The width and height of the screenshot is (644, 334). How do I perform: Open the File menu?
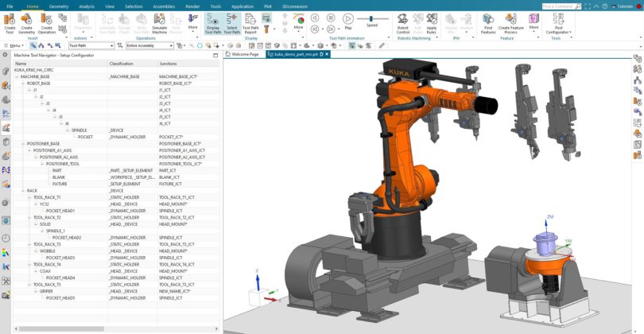click(10, 6)
